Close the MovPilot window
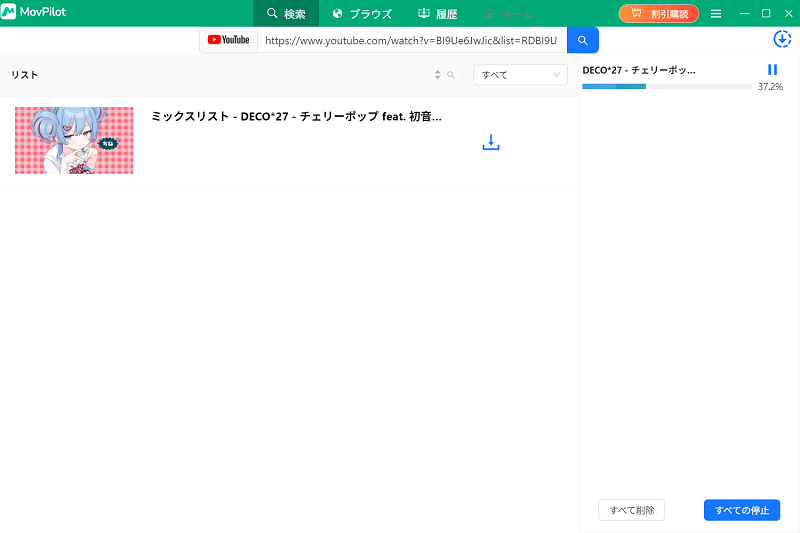The width and height of the screenshot is (800, 533). (x=788, y=14)
